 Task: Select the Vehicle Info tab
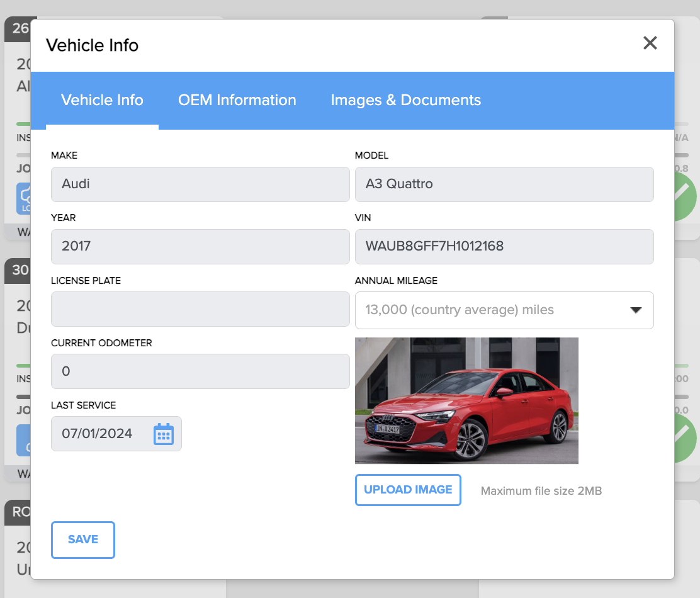pyautogui.click(x=102, y=100)
